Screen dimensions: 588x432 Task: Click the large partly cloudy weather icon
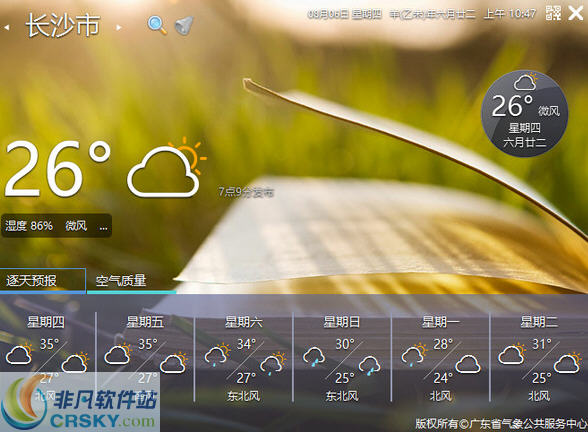point(166,167)
